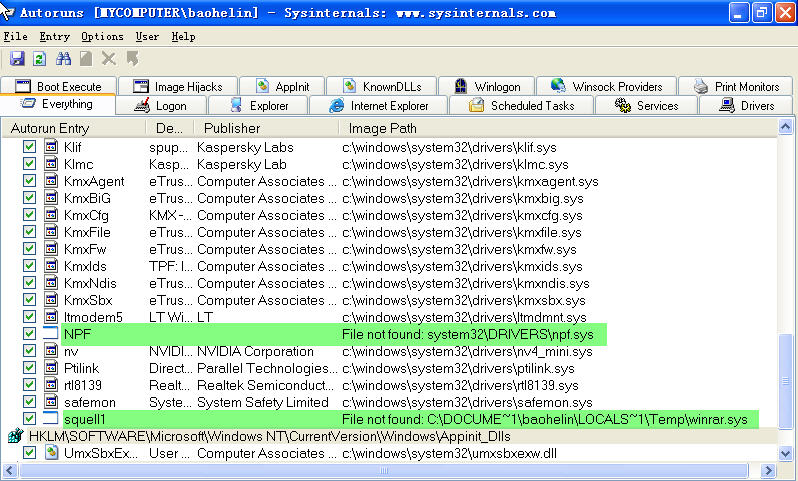Click the Delete X toolbar icon
The height and width of the screenshot is (481, 798).
108,59
